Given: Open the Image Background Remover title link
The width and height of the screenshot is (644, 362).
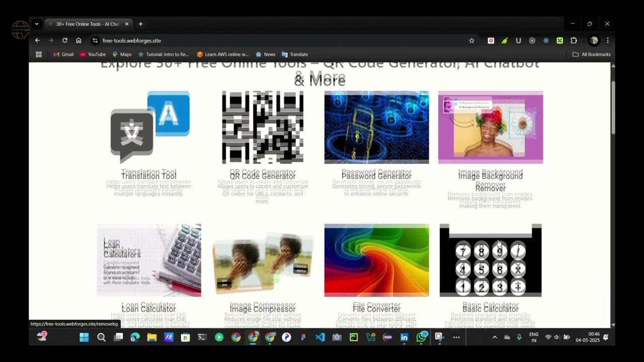Looking at the screenshot, I should pyautogui.click(x=491, y=181).
